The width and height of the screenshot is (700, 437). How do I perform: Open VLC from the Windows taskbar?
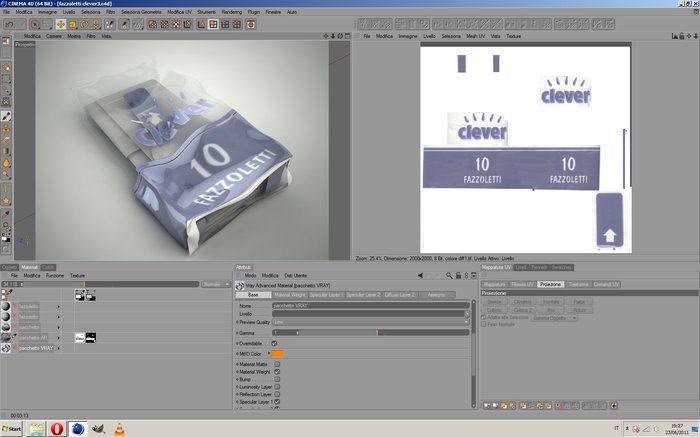(120, 429)
